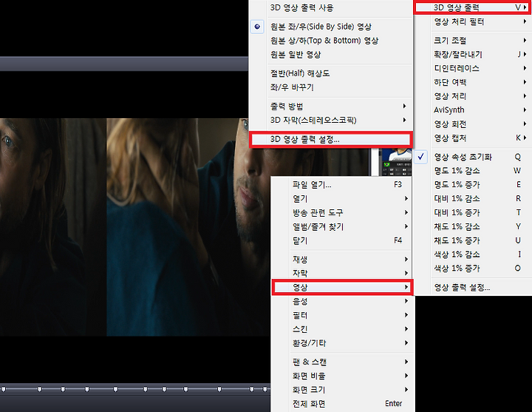This screenshot has width=532, height=412.
Task: Open 3D 영상 출력 설정... dialog
Action: [x=331, y=139]
